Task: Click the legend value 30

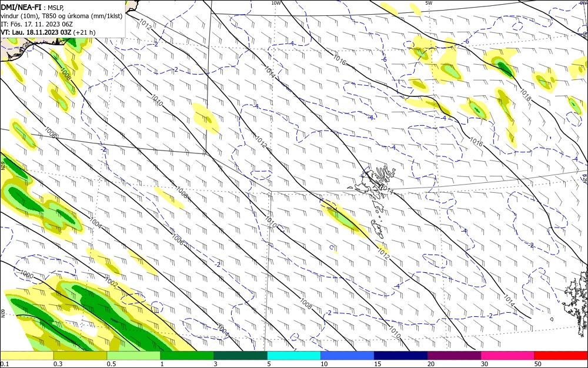Action: click(485, 364)
